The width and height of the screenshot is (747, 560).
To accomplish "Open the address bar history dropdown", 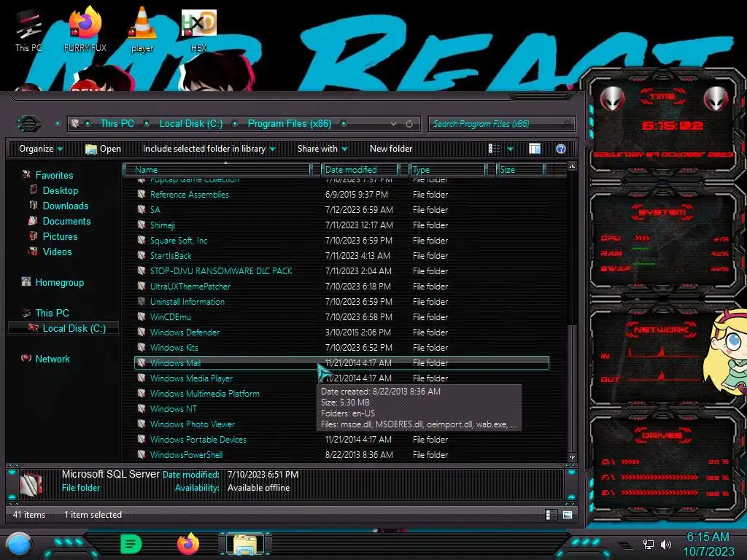I will point(393,124).
